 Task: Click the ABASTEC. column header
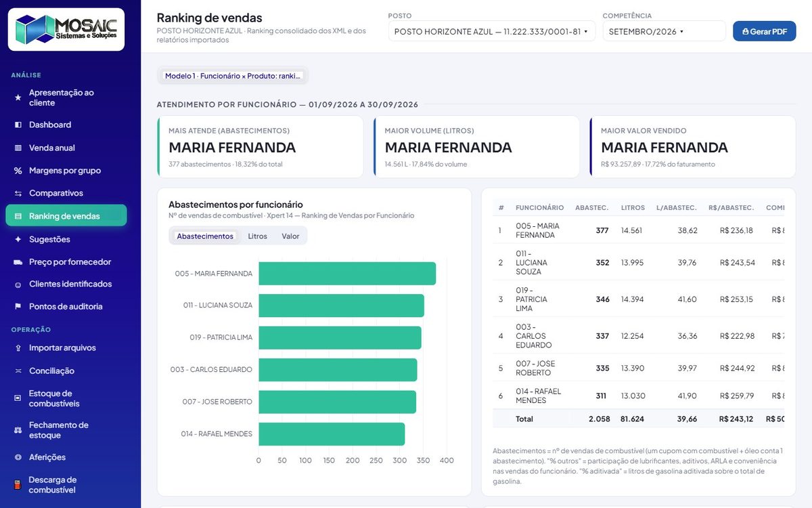coord(591,208)
